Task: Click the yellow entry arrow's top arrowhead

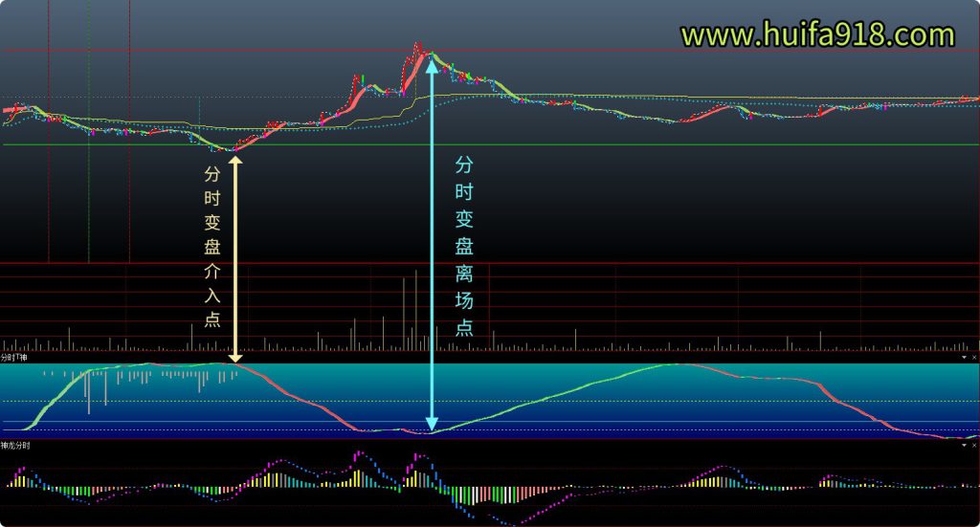Action: pyautogui.click(x=235, y=159)
